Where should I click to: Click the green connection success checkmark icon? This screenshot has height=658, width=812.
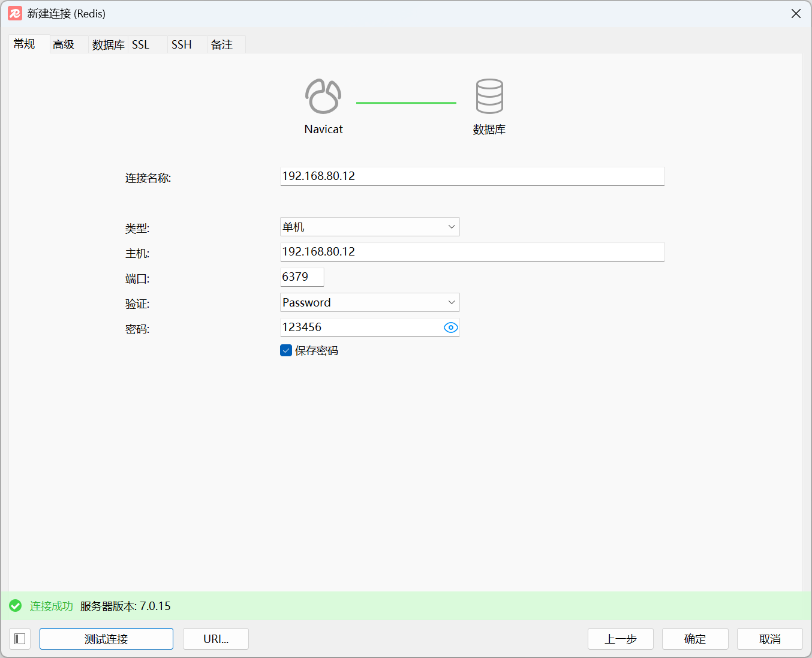(x=16, y=606)
